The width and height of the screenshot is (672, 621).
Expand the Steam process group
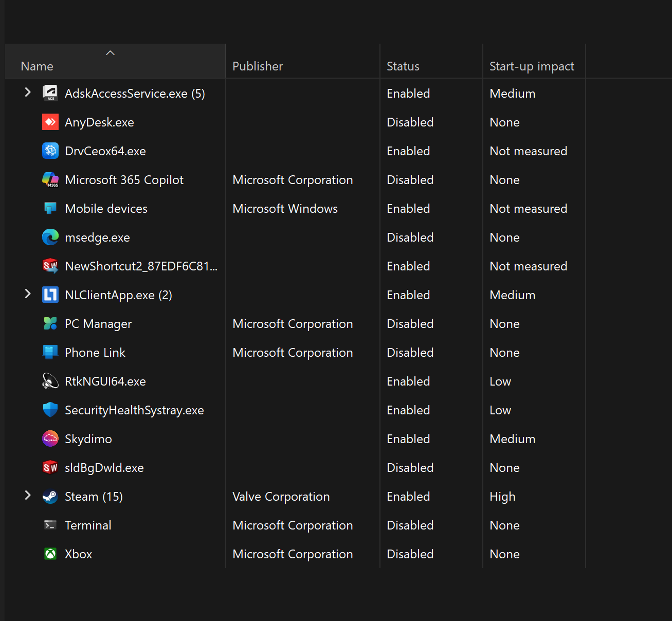(x=28, y=496)
